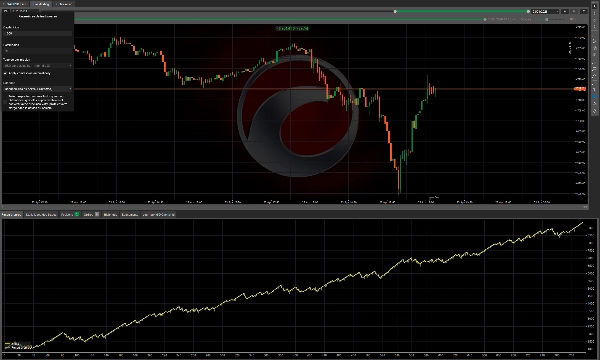Click the backtest progress bar handle
600x360 pixels.
point(485,19)
